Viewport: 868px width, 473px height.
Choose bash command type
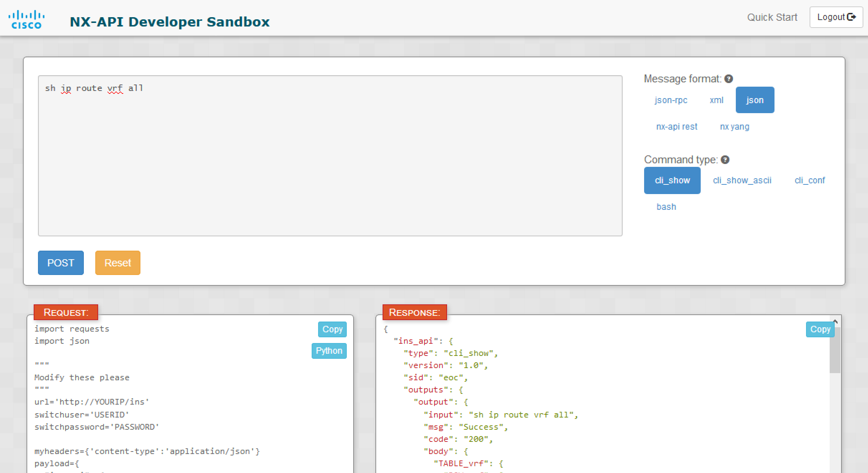tap(666, 207)
